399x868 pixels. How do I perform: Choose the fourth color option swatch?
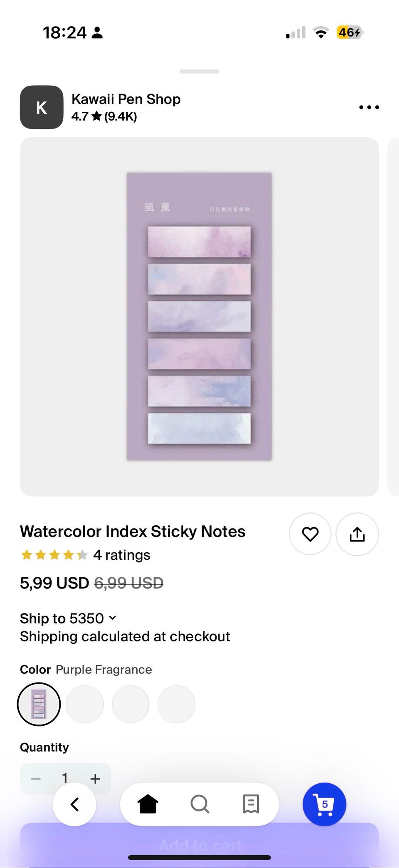176,704
